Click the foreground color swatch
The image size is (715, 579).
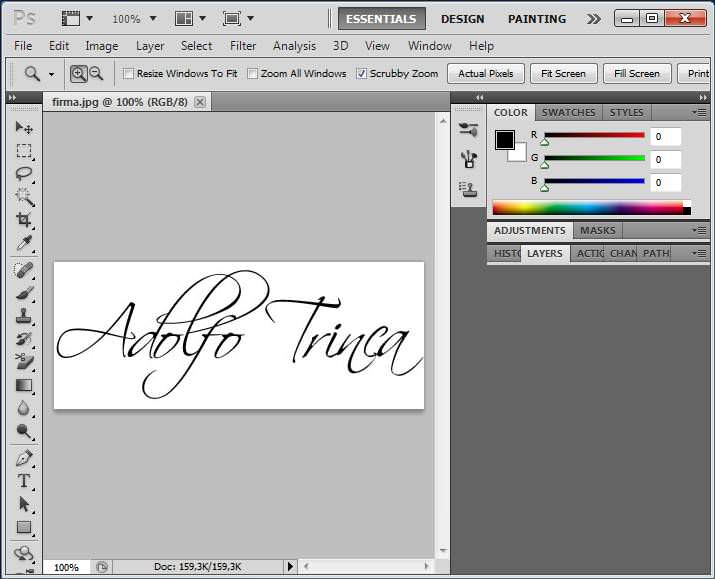click(505, 140)
